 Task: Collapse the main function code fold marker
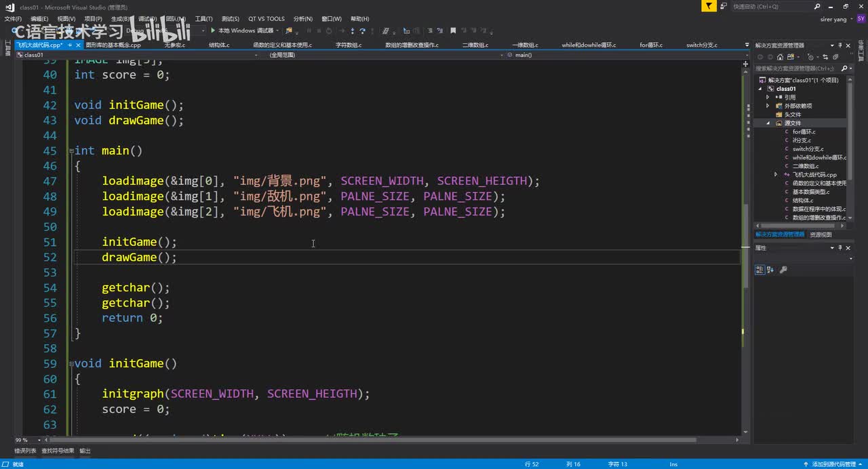(x=71, y=151)
